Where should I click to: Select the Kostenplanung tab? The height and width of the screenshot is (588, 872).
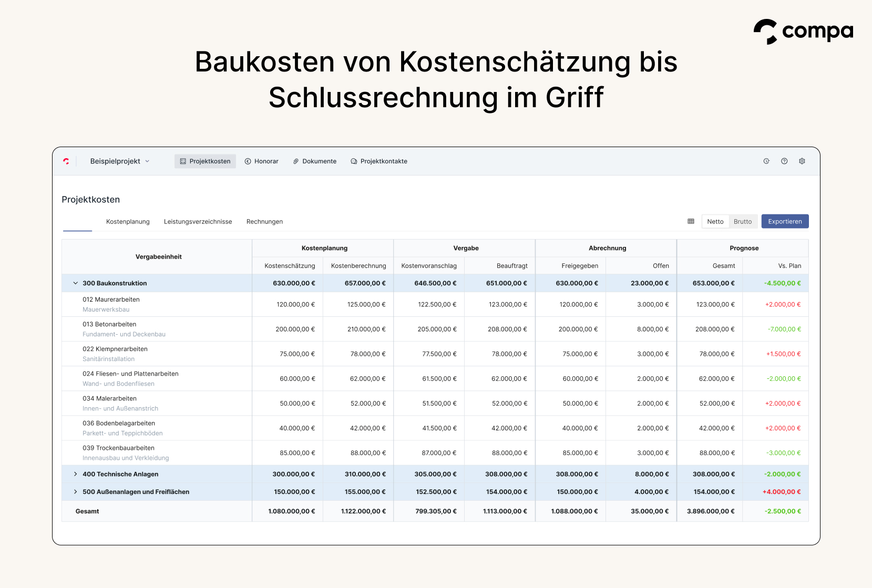128,221
